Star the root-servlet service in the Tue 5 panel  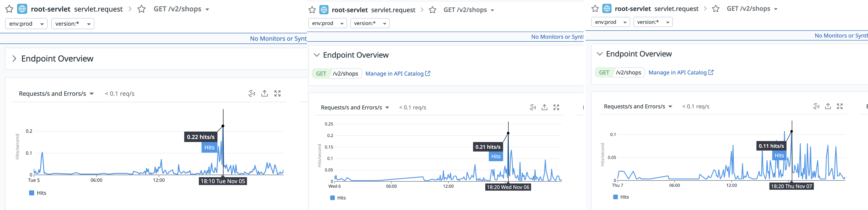[x=9, y=9]
